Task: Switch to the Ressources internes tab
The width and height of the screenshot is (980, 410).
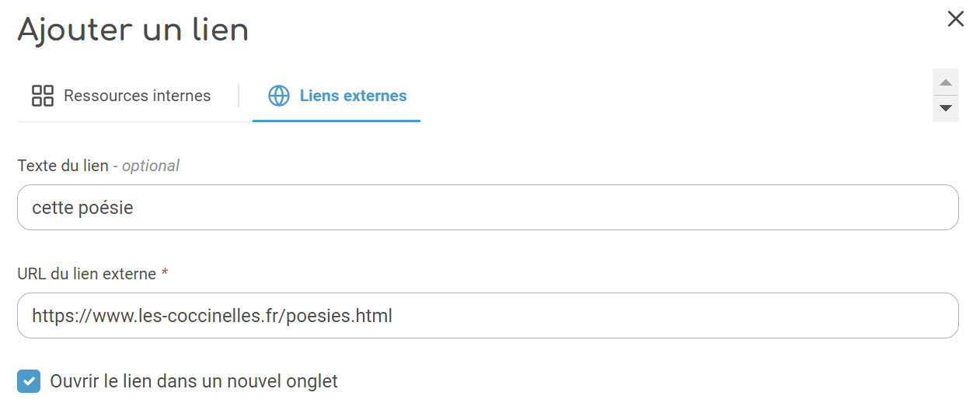Action: [137, 96]
